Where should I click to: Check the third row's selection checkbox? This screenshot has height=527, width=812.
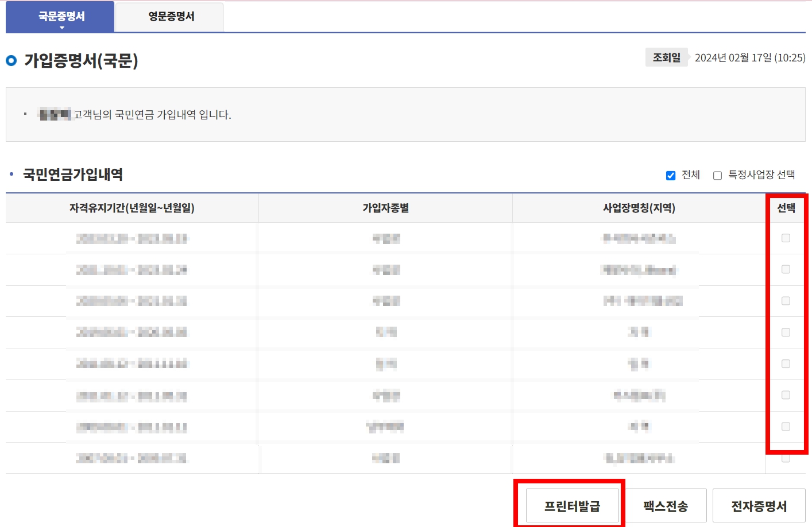786,301
